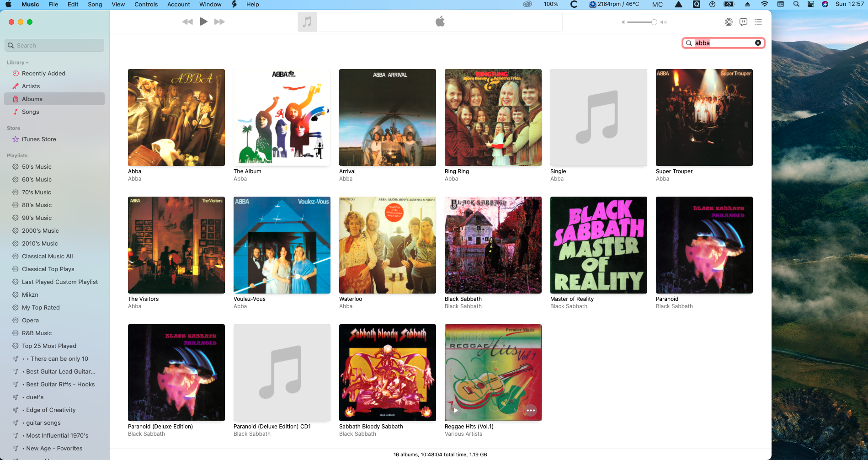Open the Window menu
Viewport: 868px width, 460px height.
tap(210, 4)
